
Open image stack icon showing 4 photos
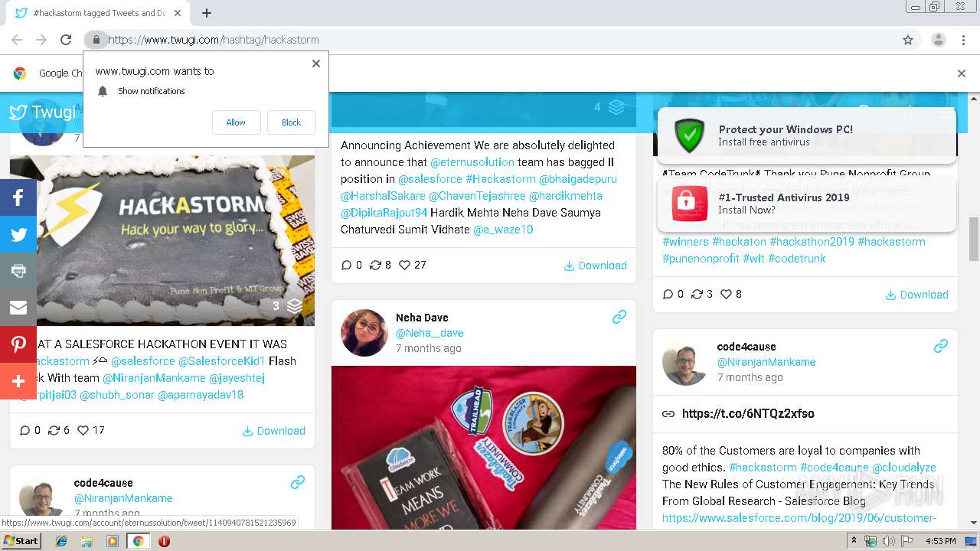(x=616, y=107)
